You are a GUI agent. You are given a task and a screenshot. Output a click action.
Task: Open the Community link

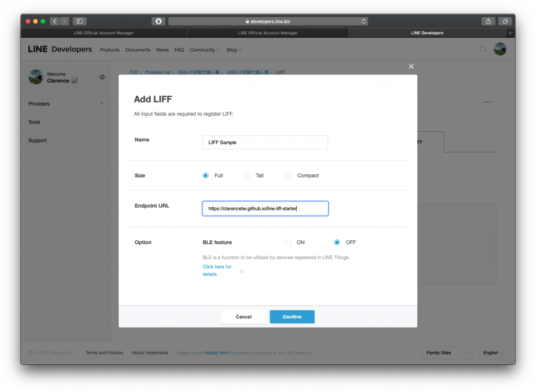tap(205, 50)
